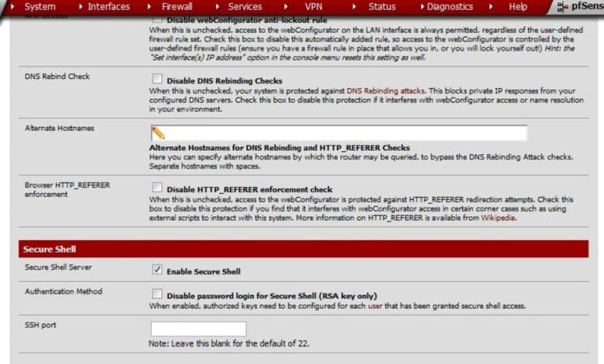Click the Secure Shell section header
This screenshot has height=364, width=604.
(x=304, y=249)
